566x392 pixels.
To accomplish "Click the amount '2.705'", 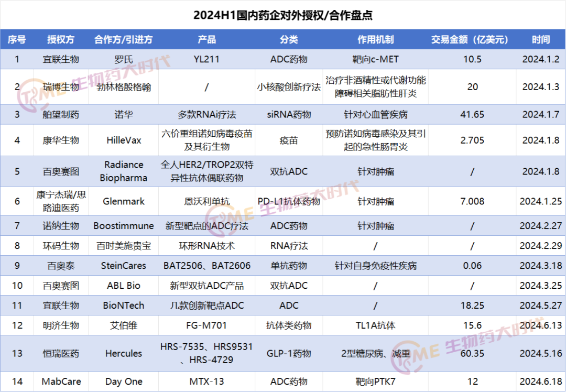I will point(472,140).
